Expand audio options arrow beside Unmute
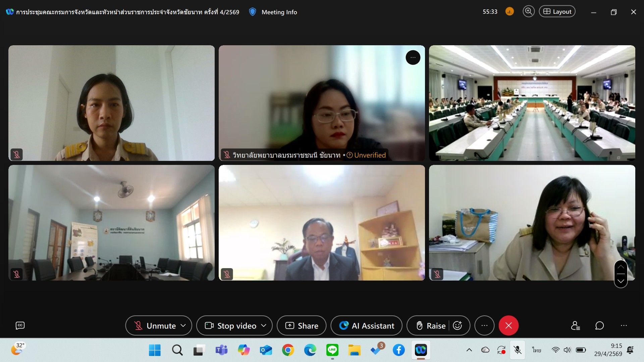644x362 pixels. pyautogui.click(x=183, y=325)
